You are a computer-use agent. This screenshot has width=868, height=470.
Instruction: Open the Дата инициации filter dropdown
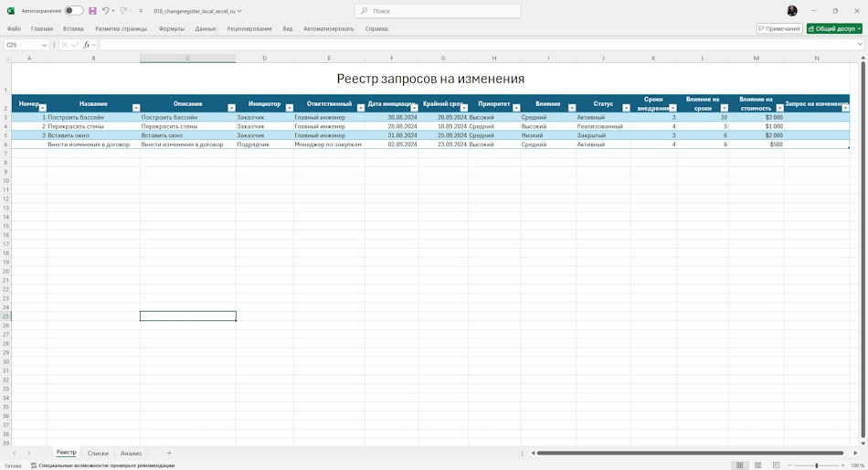click(x=414, y=108)
